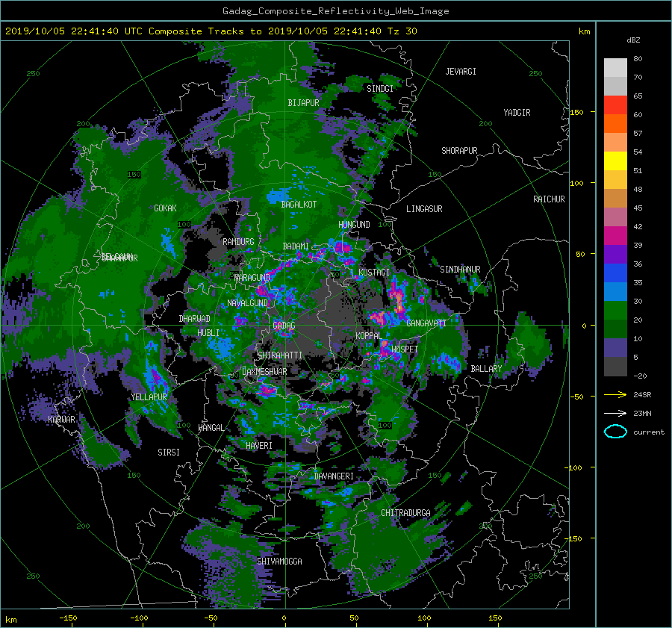
Task: Click the -150 tick on the bottom axis
Action: [68, 618]
